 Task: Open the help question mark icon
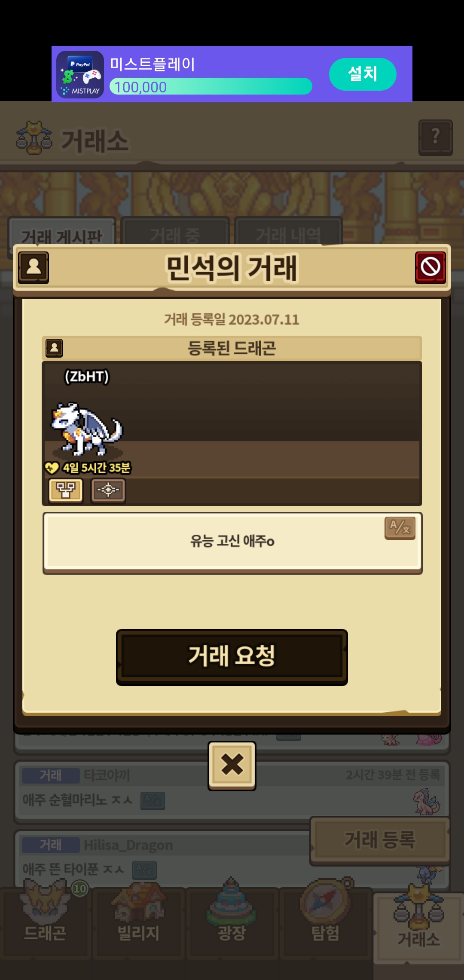[x=436, y=138]
